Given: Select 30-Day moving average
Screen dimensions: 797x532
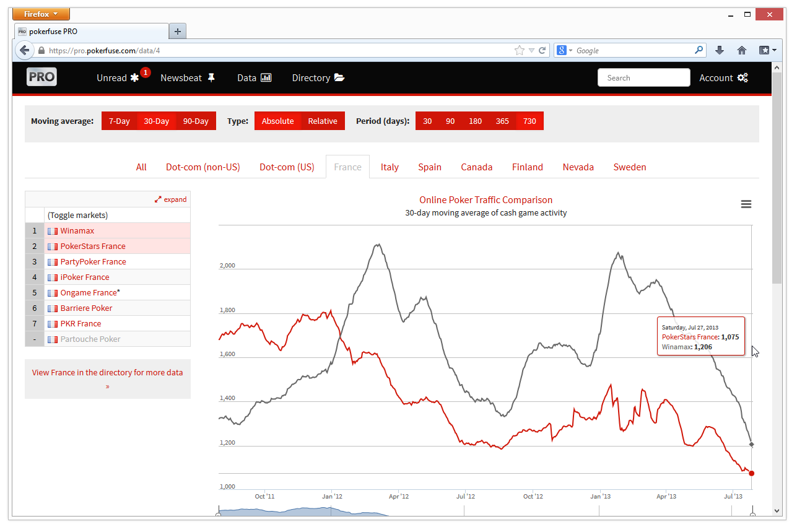Looking at the screenshot, I should click(x=157, y=121).
